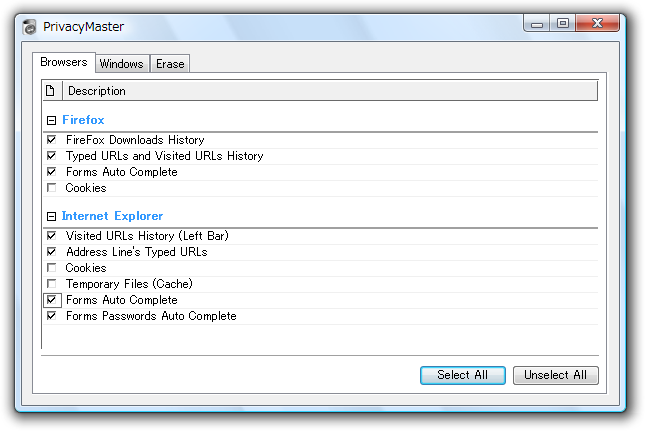Switch to the Browsers tab
646x431 pixels.
click(64, 62)
